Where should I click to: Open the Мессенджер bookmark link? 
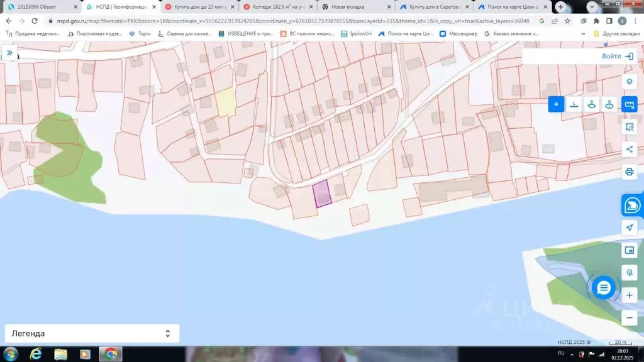pos(459,33)
